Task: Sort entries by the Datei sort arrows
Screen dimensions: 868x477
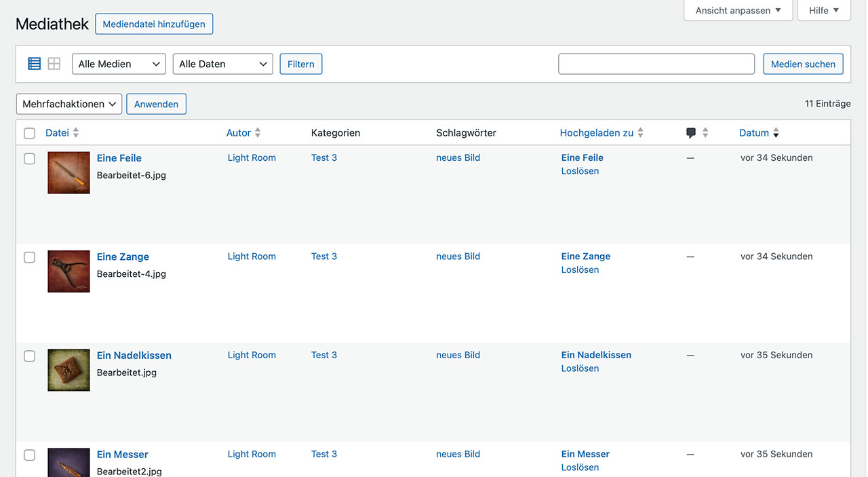Action: (x=75, y=132)
